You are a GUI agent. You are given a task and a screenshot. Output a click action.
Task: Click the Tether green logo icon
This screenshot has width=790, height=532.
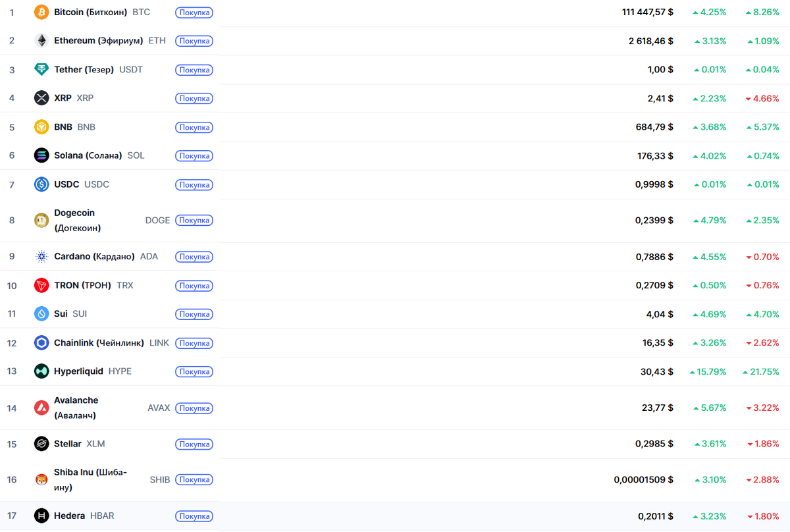coord(41,69)
